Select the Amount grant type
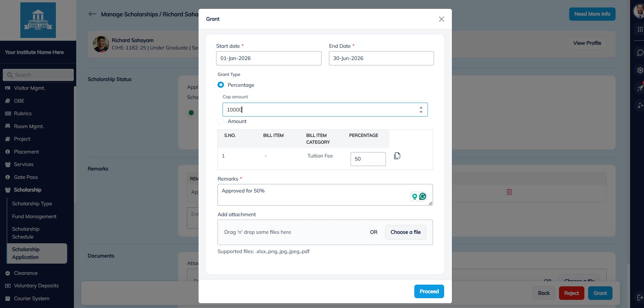The height and width of the screenshot is (308, 644). pos(221,121)
